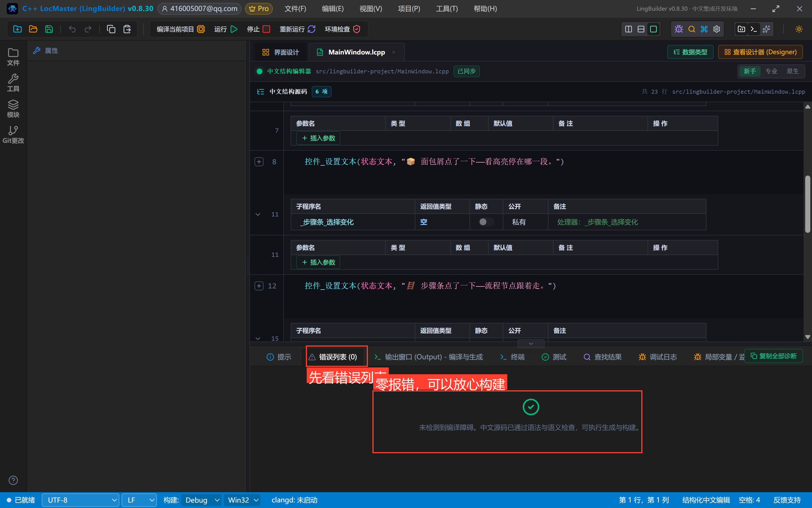The image size is (812, 508).
Task: Expand line 12 plus box
Action: click(x=259, y=286)
